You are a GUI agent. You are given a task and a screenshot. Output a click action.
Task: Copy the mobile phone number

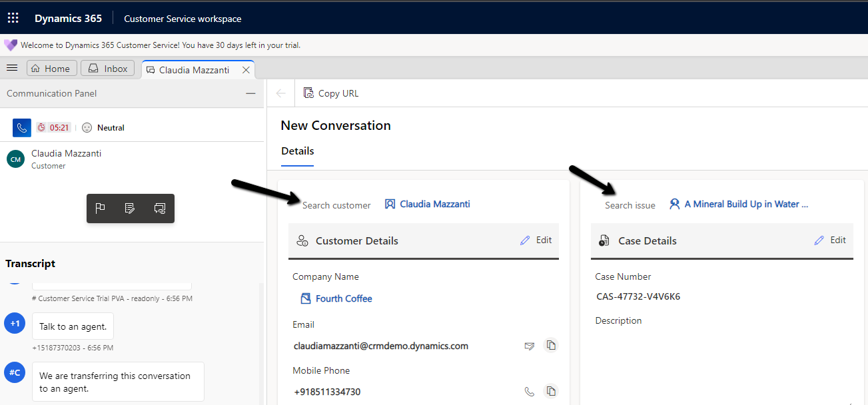pyautogui.click(x=550, y=391)
